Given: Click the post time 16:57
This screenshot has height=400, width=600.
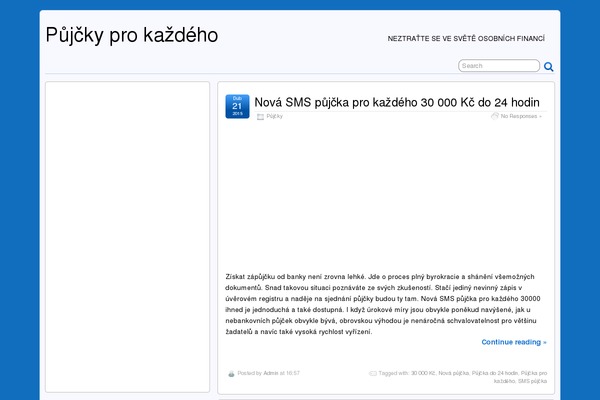Looking at the screenshot, I should click(292, 373).
